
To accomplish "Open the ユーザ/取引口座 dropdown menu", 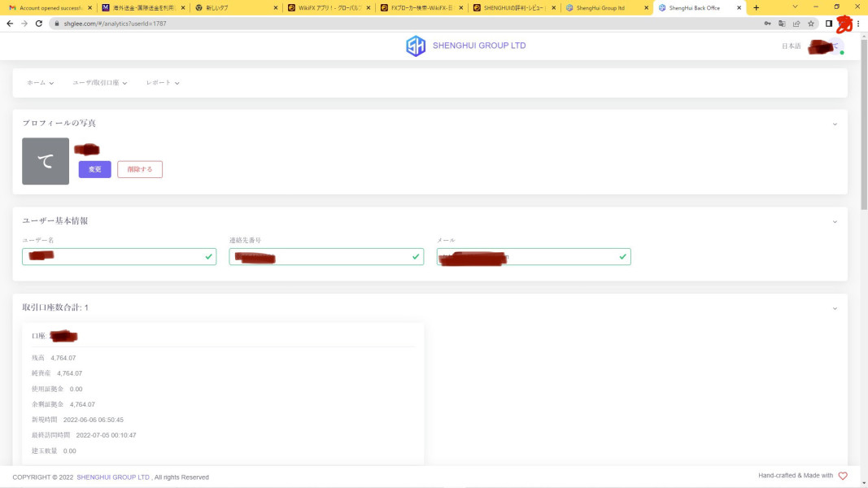I will 99,83.
